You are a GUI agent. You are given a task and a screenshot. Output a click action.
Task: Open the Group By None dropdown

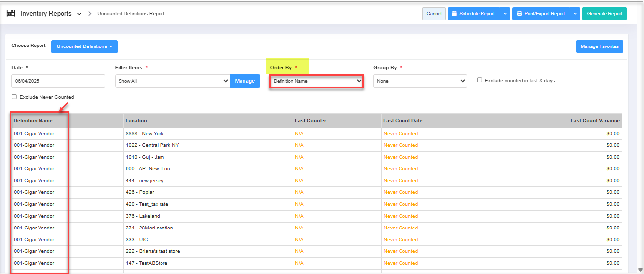(x=420, y=81)
